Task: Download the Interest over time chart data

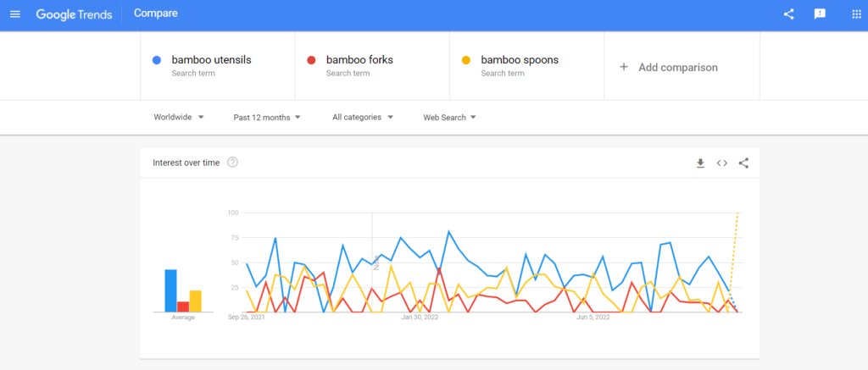Action: point(700,163)
